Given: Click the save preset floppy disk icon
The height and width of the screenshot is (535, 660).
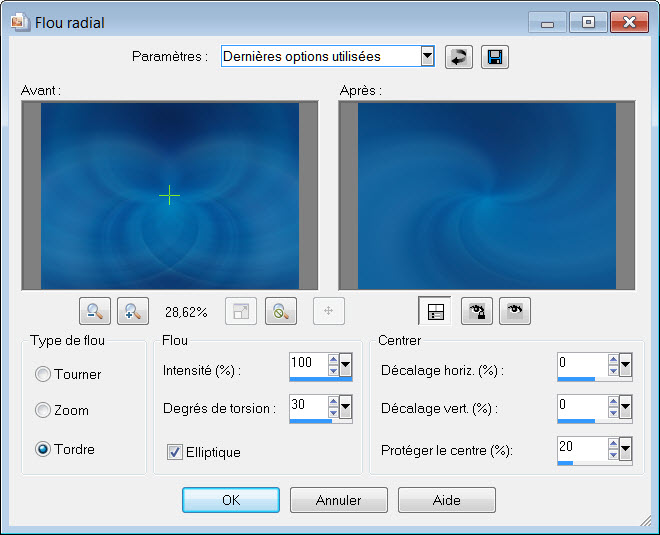Looking at the screenshot, I should pos(495,57).
